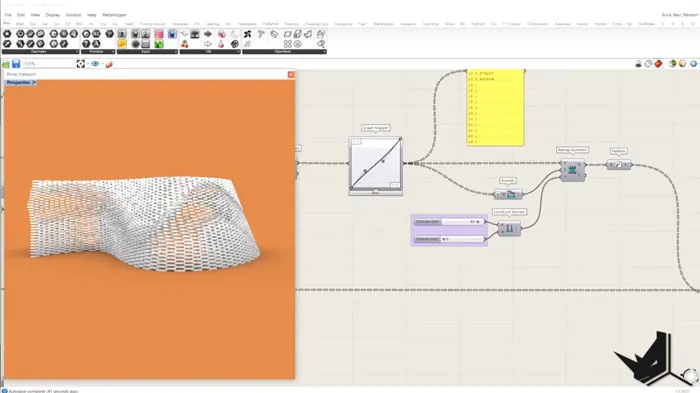Click the red flask icon in Util panel

[x=221, y=44]
